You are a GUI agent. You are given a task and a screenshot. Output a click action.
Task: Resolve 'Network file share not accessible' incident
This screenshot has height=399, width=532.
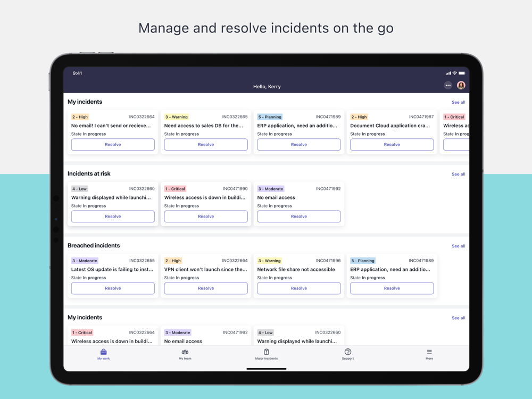299,288
